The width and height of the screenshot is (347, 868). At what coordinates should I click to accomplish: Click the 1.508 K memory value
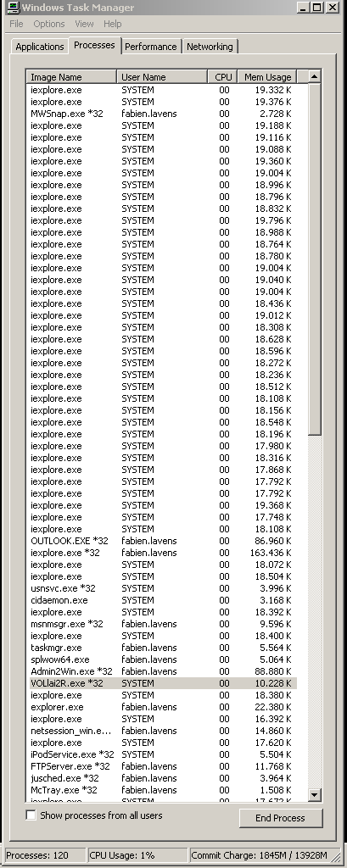coord(275,790)
